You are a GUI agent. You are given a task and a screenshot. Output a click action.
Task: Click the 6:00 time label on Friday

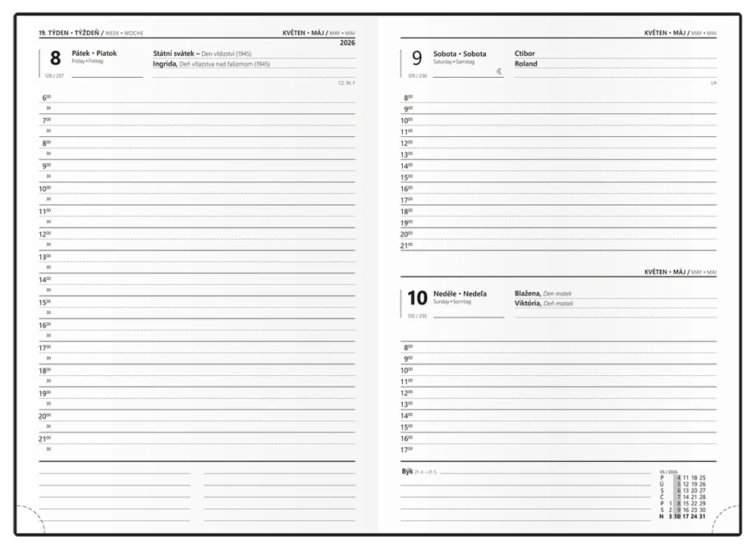[x=46, y=98]
